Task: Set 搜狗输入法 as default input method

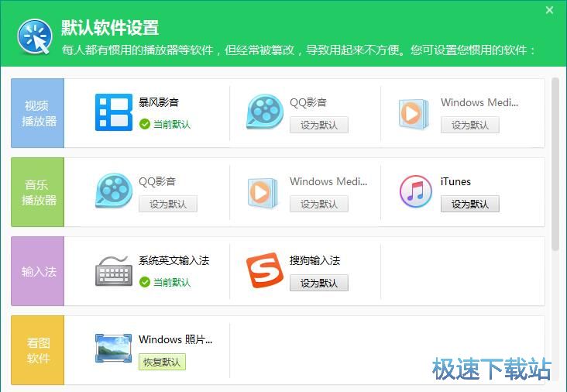Action: 319,283
